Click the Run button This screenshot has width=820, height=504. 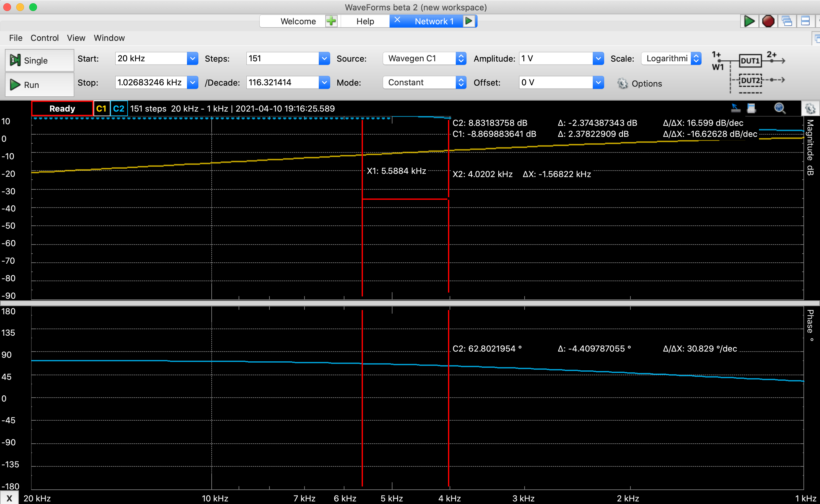39,85
